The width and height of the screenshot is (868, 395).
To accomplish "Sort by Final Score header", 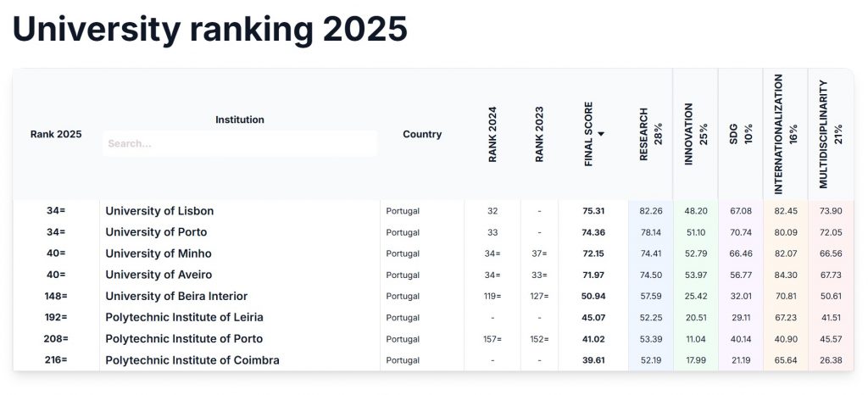I will point(589,134).
